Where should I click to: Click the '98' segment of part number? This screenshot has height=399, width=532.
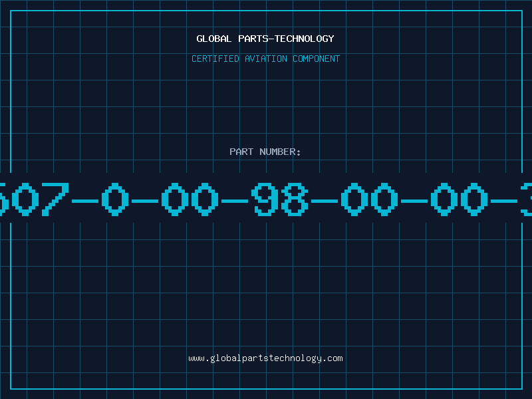tap(279, 199)
